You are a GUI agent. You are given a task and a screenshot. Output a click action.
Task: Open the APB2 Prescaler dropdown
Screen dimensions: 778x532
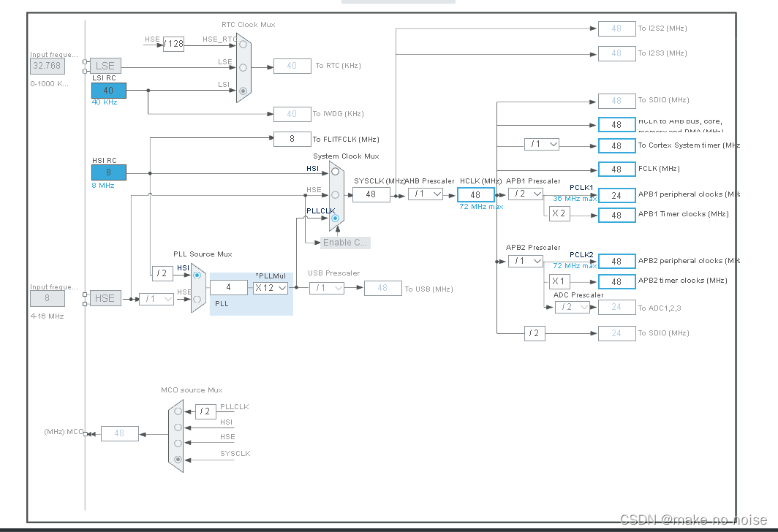pos(526,261)
